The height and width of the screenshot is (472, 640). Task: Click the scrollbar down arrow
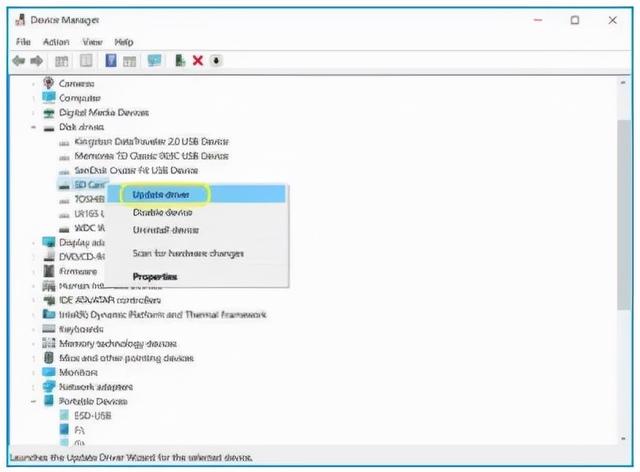point(623,439)
